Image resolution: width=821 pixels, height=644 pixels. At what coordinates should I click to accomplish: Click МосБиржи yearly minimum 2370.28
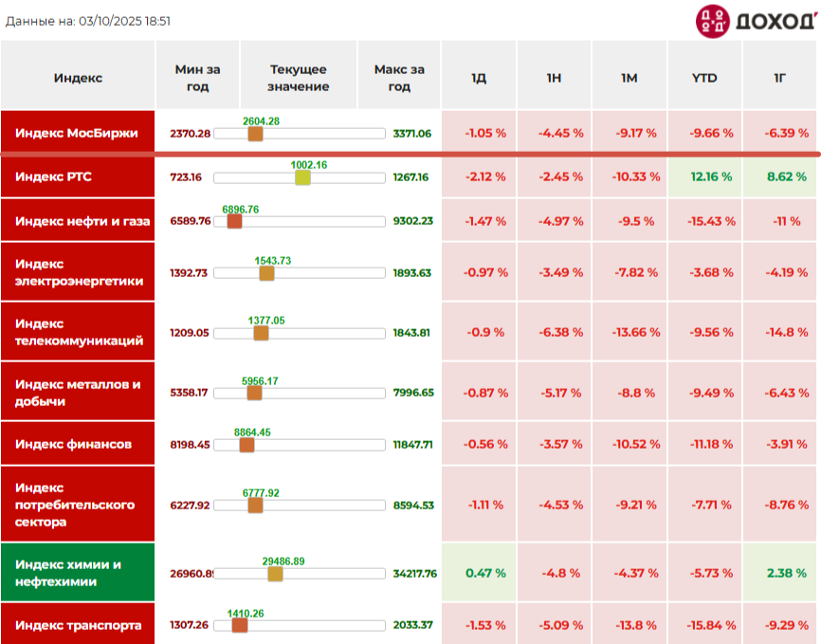(190, 134)
